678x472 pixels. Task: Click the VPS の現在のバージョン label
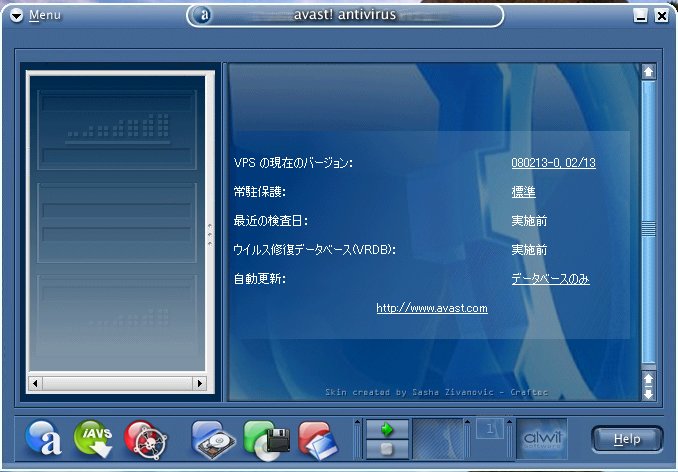293,163
